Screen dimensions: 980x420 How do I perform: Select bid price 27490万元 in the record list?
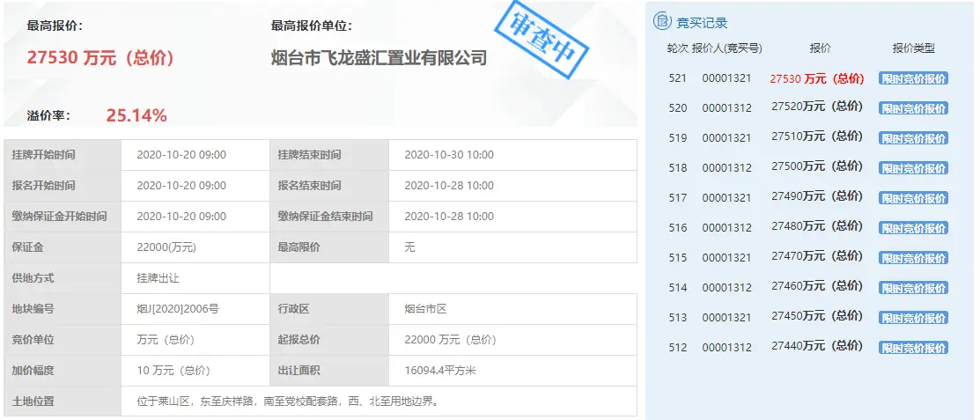click(x=817, y=197)
